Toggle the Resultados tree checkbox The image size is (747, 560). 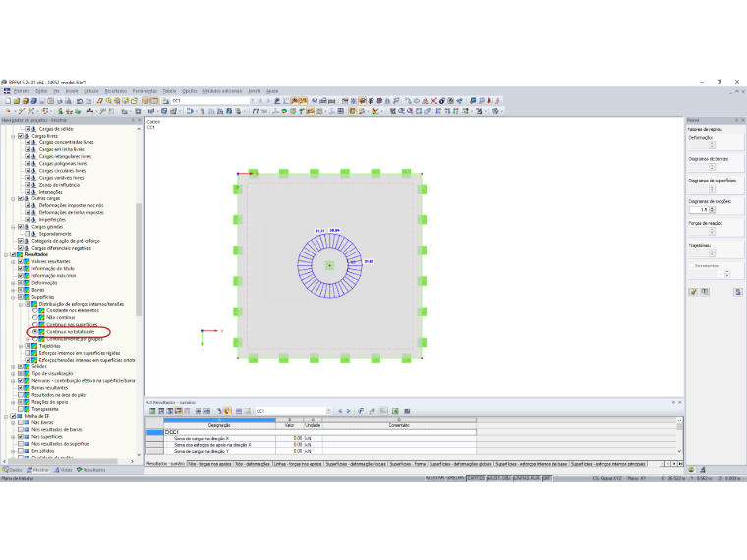coord(14,254)
